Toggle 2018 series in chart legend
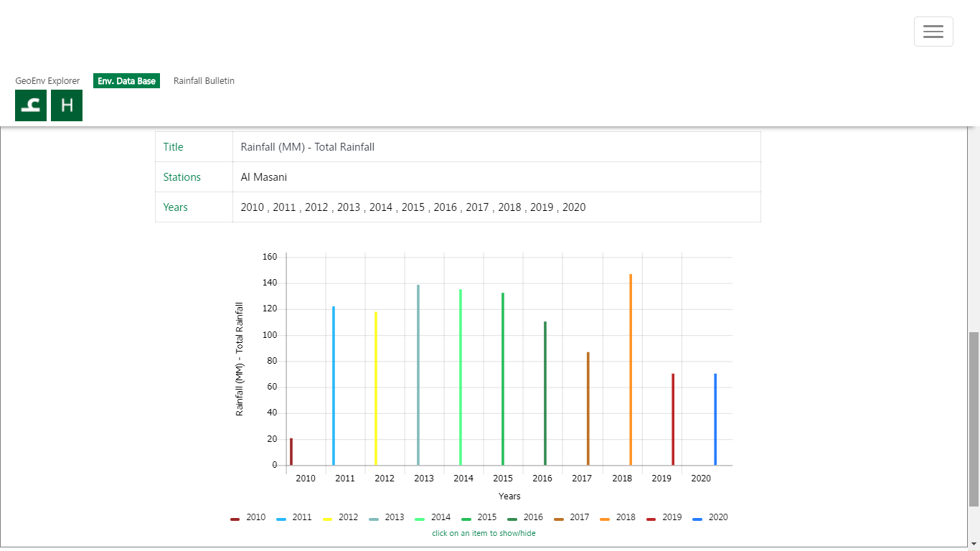This screenshot has height=551, width=980. pyautogui.click(x=618, y=517)
